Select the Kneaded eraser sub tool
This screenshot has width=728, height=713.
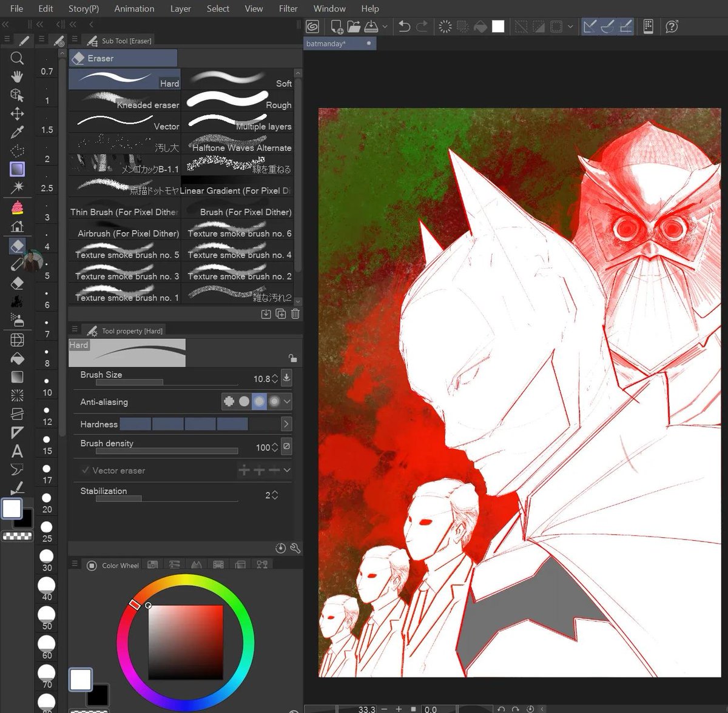pos(125,101)
